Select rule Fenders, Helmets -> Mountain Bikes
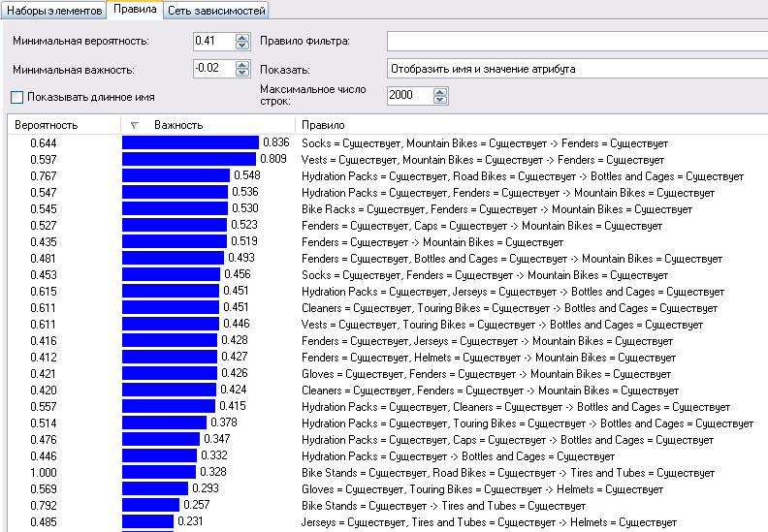Viewport: 768px width, 532px height. click(489, 358)
